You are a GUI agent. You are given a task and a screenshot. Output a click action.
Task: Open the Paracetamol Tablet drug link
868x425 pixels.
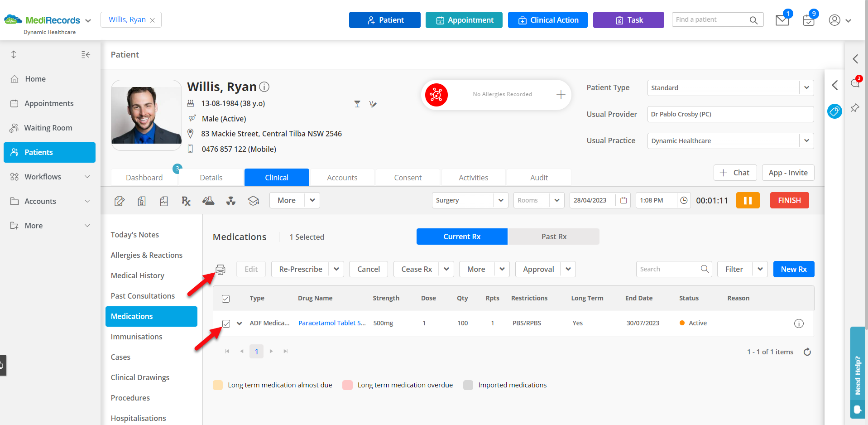(332, 323)
